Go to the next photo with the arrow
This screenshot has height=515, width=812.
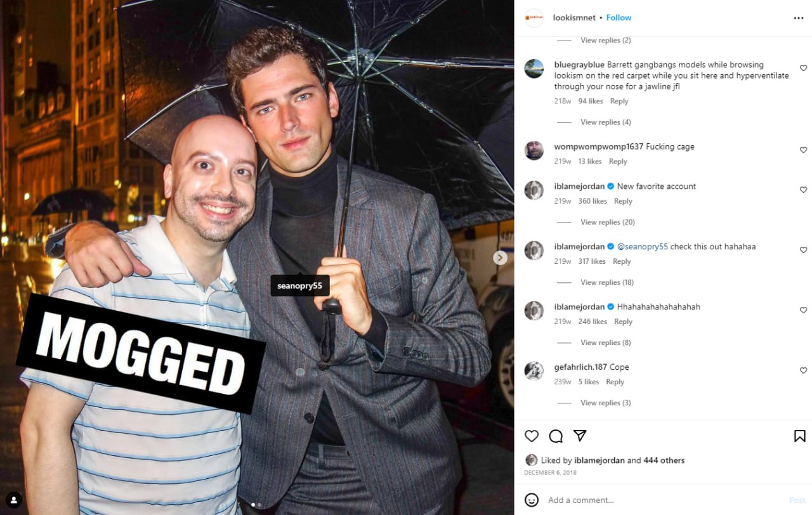[501, 257]
